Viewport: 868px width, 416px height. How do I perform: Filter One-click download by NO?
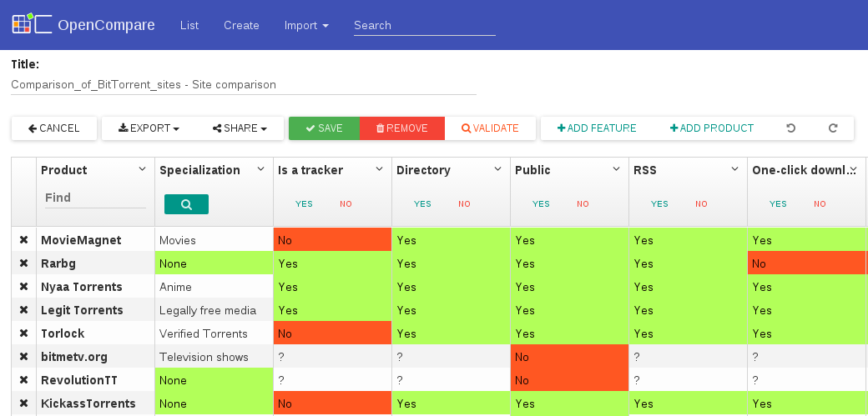pyautogui.click(x=820, y=203)
